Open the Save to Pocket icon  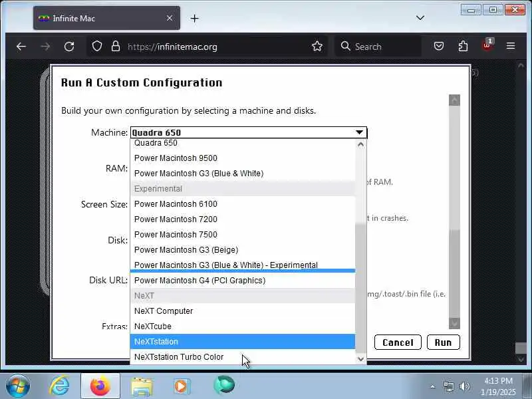click(x=439, y=46)
